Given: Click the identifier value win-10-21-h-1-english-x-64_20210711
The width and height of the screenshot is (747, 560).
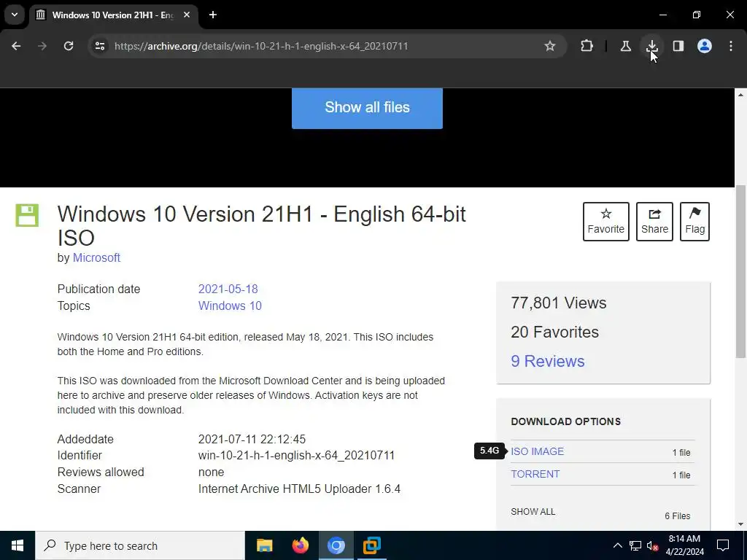Looking at the screenshot, I should (296, 455).
